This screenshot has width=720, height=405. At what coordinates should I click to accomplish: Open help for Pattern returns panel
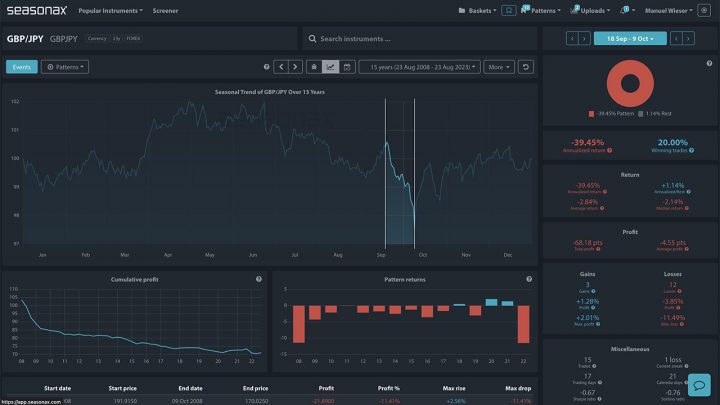point(526,279)
